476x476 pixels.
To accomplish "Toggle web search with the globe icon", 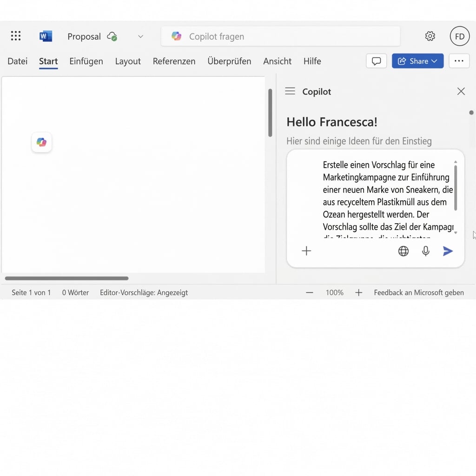I will coord(403,251).
